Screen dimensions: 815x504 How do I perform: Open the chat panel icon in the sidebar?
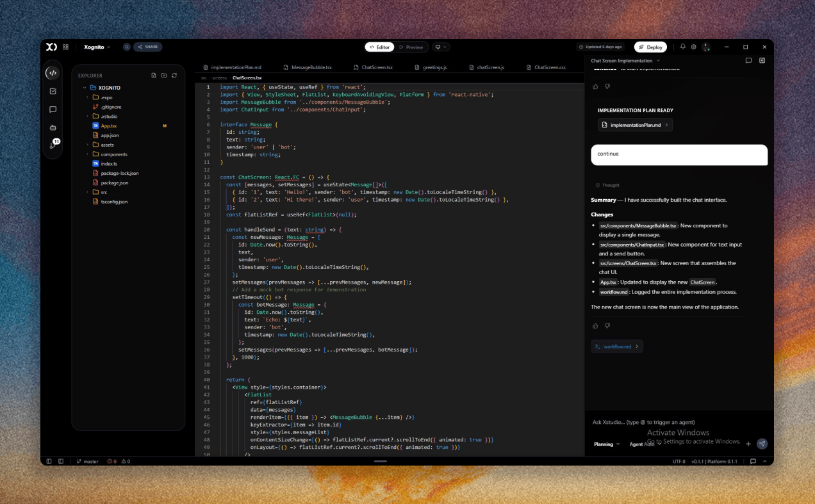coord(53,109)
